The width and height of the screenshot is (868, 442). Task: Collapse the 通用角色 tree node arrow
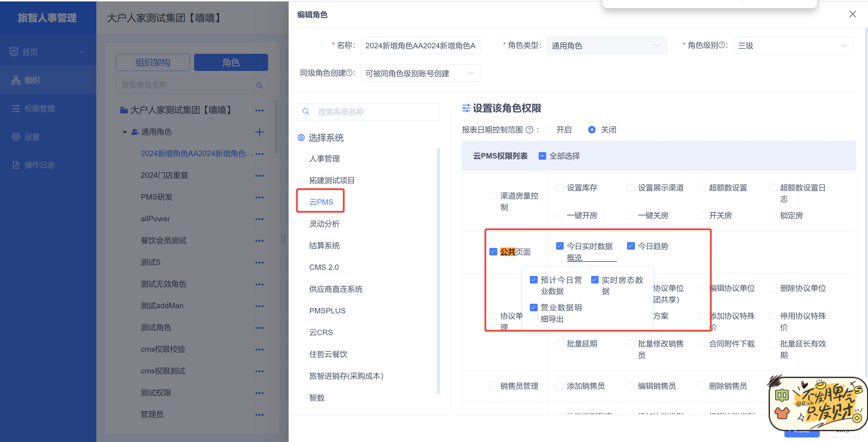(125, 132)
